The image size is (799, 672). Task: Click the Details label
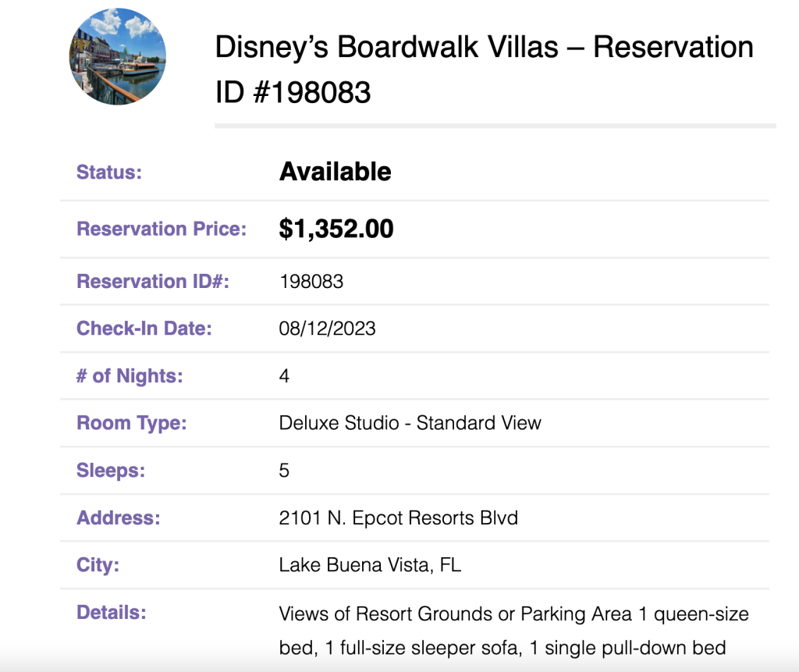(x=111, y=613)
